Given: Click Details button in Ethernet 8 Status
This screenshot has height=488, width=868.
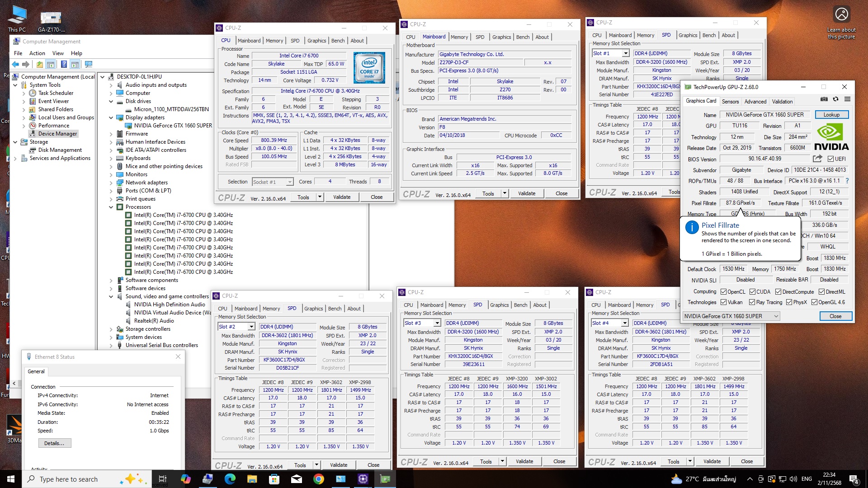Looking at the screenshot, I should (x=54, y=443).
